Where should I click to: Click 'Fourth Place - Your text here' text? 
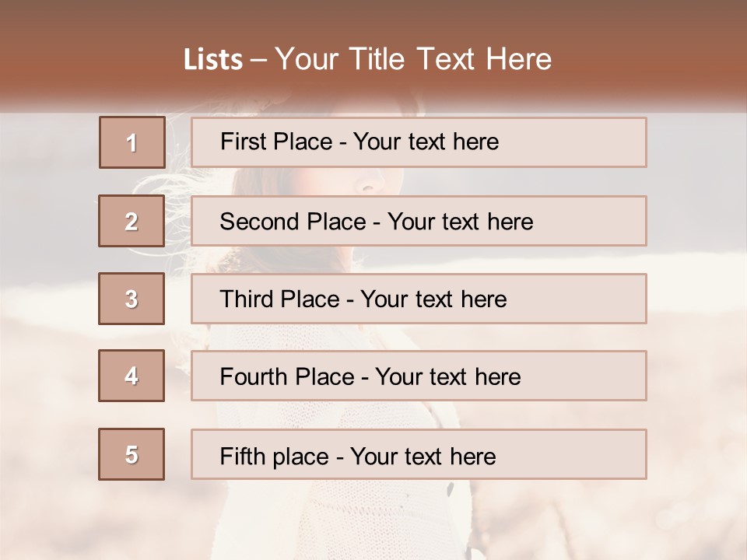tap(370, 376)
